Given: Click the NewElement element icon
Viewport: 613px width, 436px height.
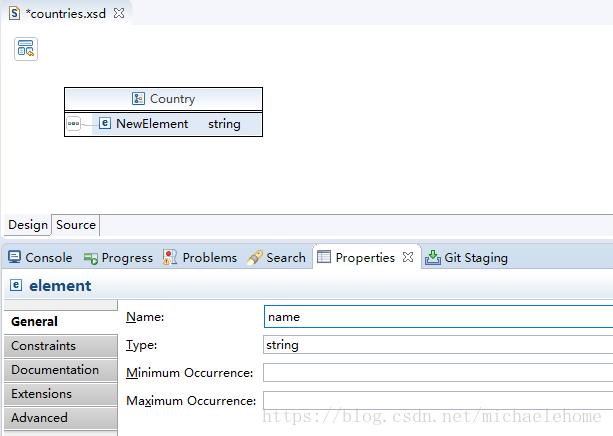Looking at the screenshot, I should pyautogui.click(x=105, y=123).
